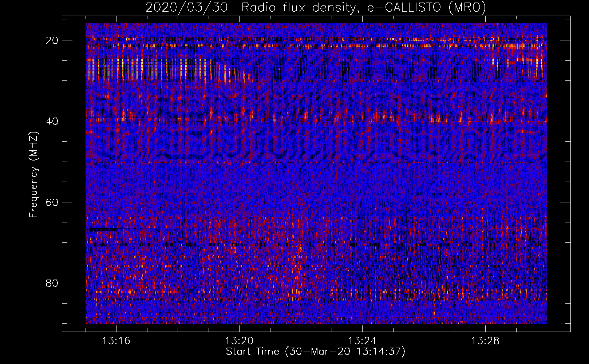The image size is (589, 364).
Task: Select the 13:28 time axis label
Action: 485,341
